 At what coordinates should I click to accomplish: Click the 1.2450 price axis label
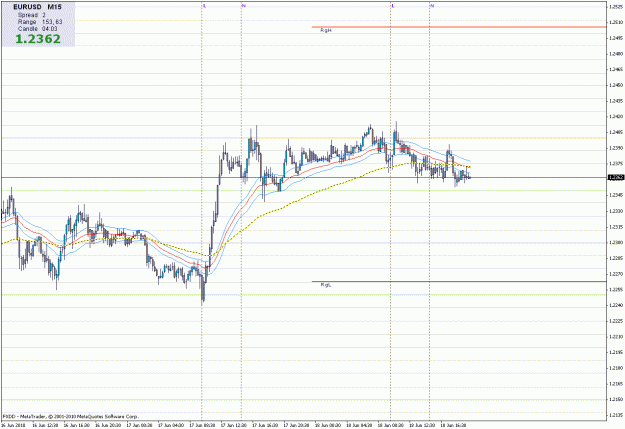(616, 85)
